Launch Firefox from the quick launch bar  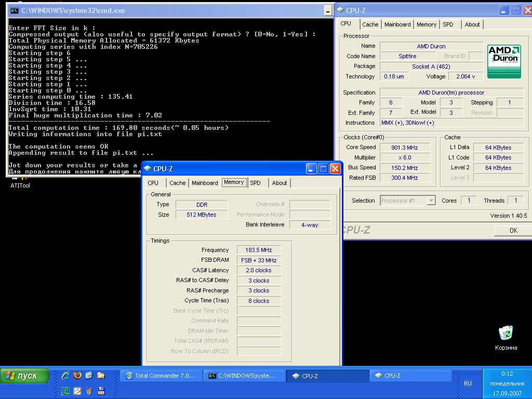(x=77, y=375)
